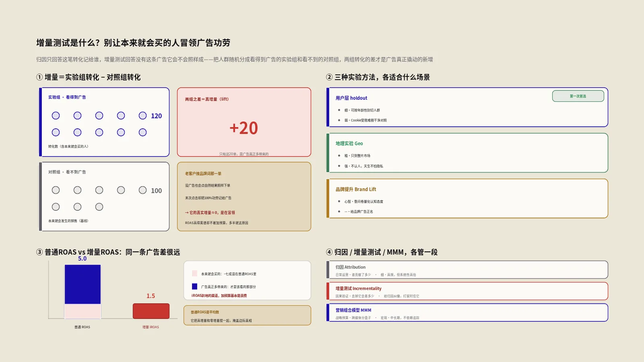Click the 它把高增量和零增量搅一起 line
The image size is (644, 362).
tap(221, 321)
